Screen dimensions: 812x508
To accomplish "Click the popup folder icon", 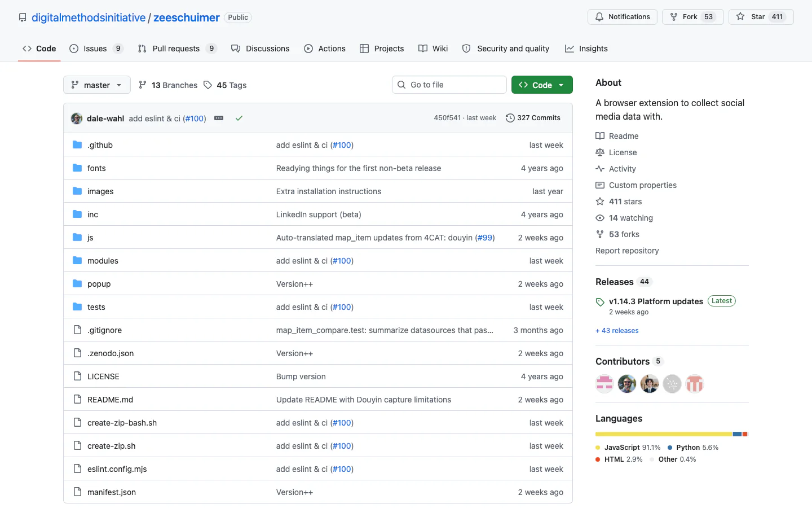I will click(x=77, y=284).
